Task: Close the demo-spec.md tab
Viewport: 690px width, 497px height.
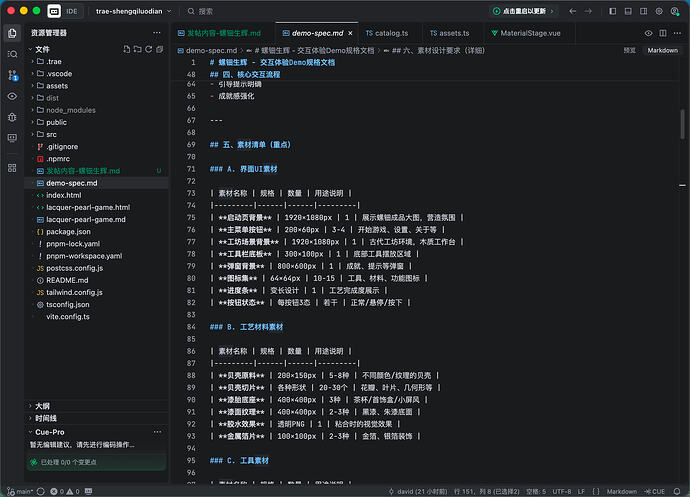Action: (x=350, y=33)
